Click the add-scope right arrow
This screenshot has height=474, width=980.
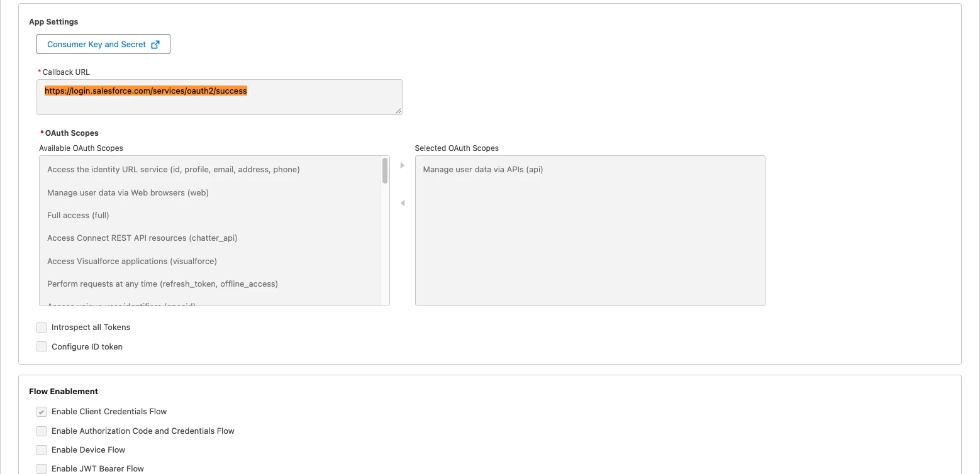click(x=403, y=165)
